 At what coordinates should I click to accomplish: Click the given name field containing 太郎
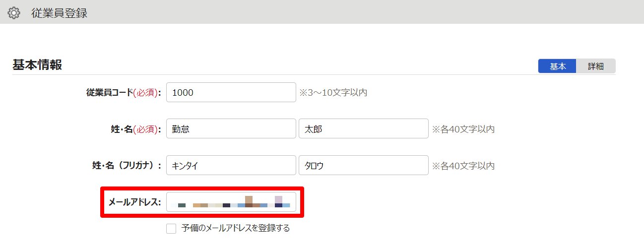363,129
